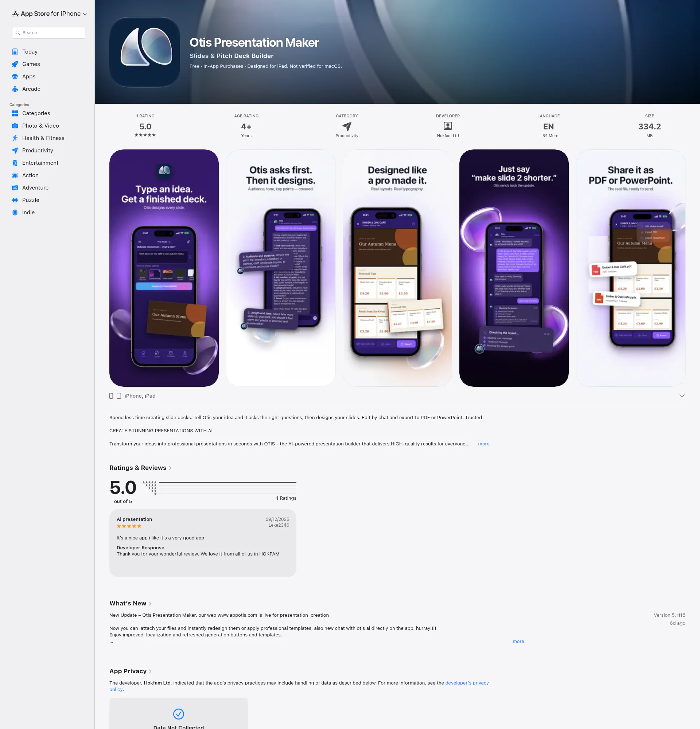
Task: Open the 'Otis asks first' screenshot
Action: (280, 268)
